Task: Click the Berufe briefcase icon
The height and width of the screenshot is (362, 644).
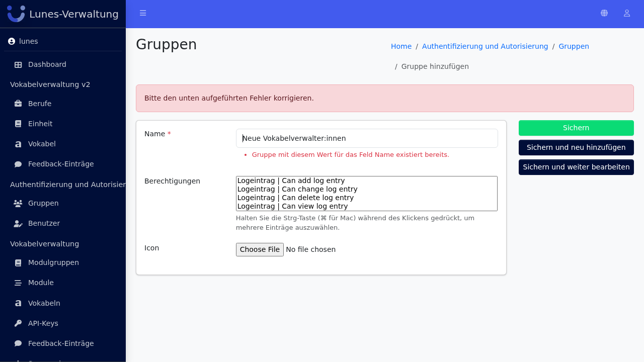Action: (18, 104)
